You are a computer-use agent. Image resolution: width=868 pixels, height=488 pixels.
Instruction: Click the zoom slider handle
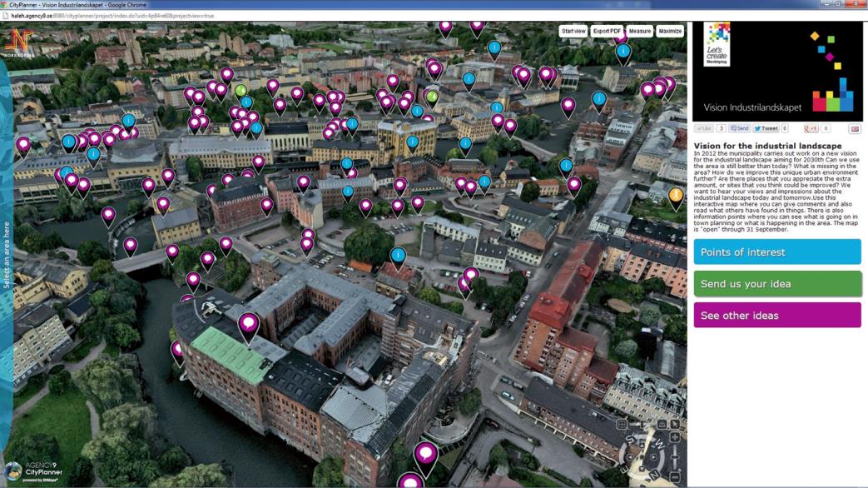pyautogui.click(x=675, y=457)
